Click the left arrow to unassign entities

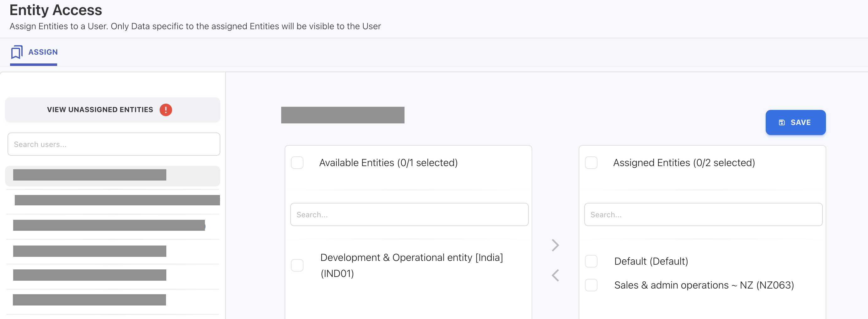[x=555, y=275]
